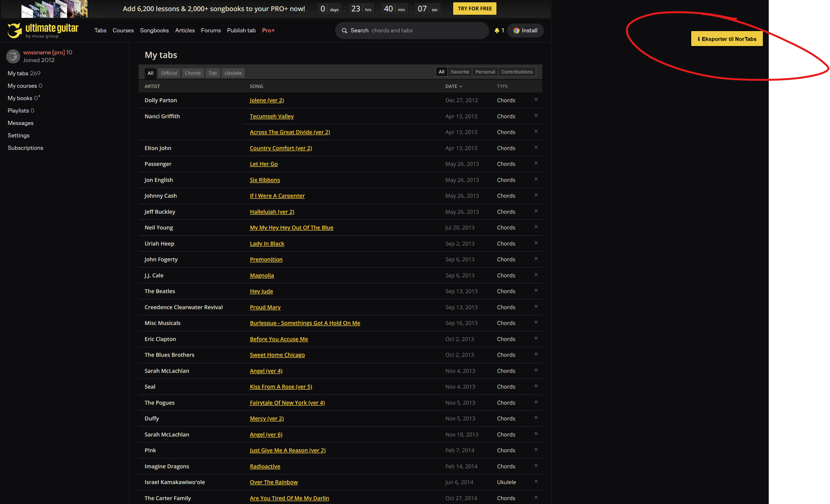Delete the Hallelujah (ver 2) row

[x=536, y=211]
